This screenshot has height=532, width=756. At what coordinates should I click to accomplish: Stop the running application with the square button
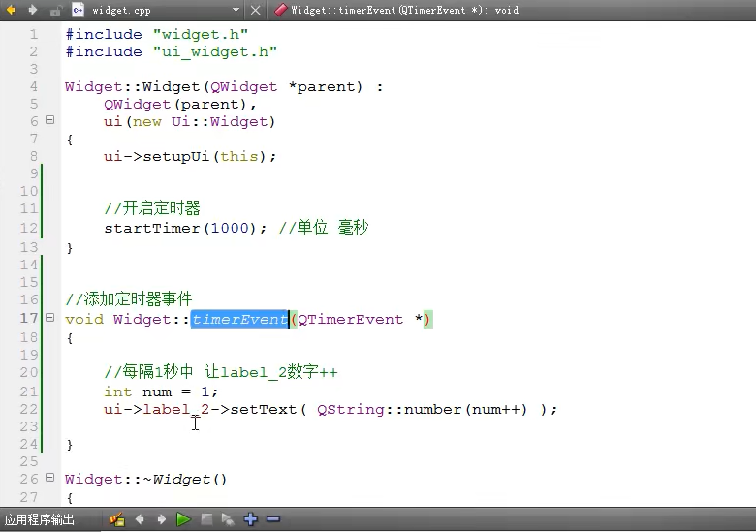pyautogui.click(x=206, y=519)
